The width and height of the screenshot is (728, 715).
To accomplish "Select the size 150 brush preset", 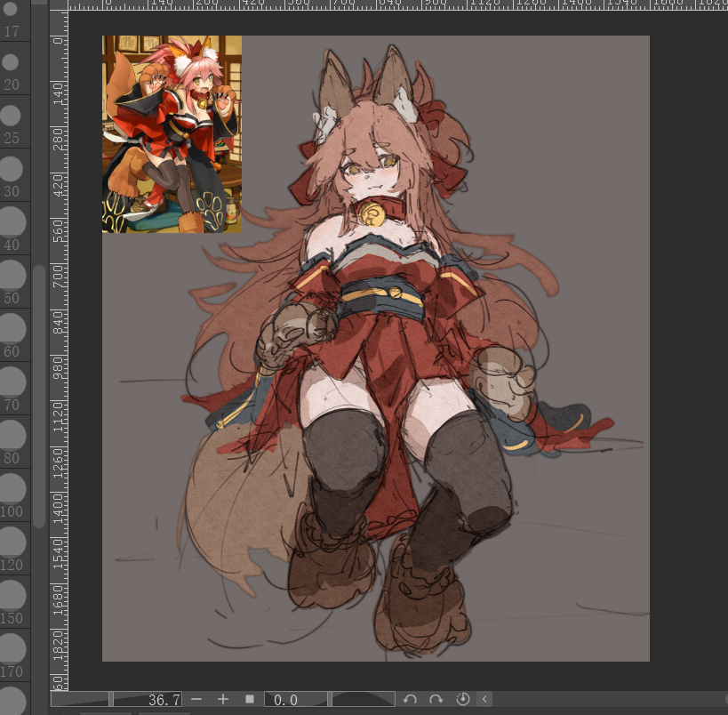I will (15, 602).
